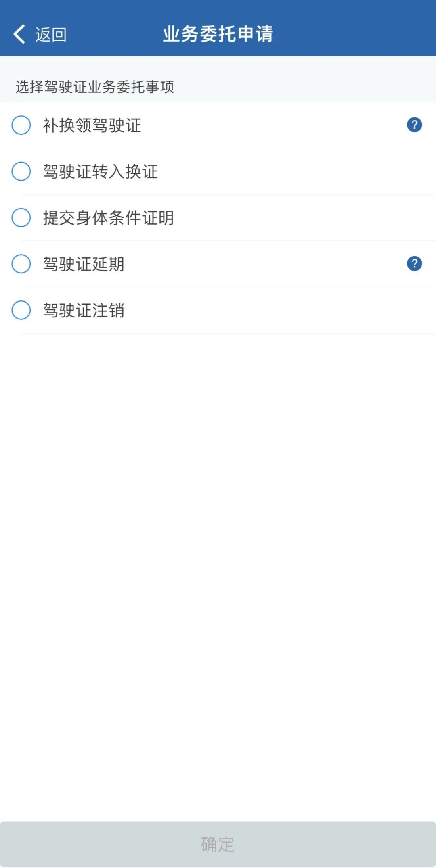Click the 返回 text link

coord(51,35)
